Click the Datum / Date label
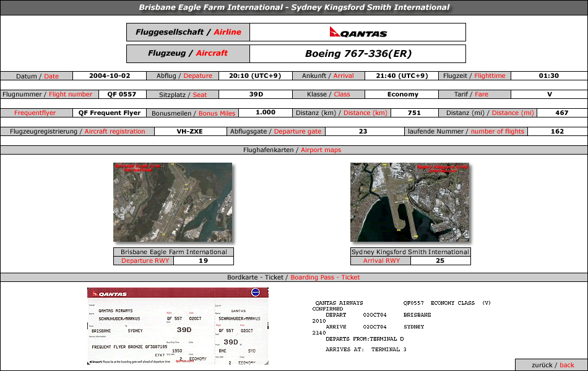 pyautogui.click(x=37, y=76)
